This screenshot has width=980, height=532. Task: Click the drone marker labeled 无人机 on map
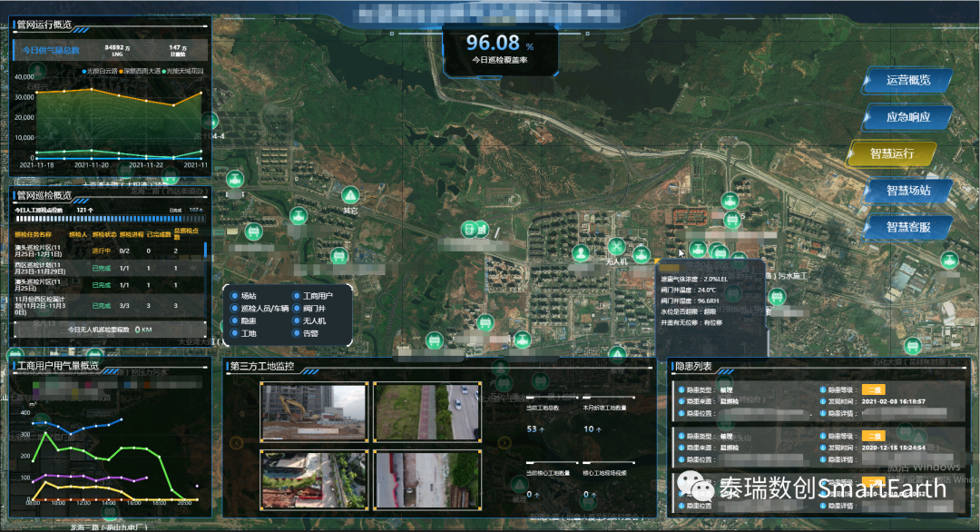click(x=617, y=247)
